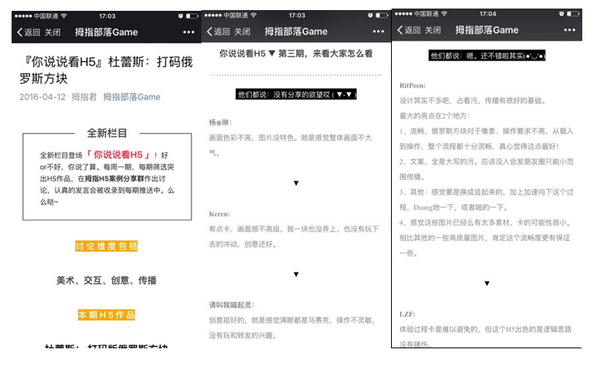Image resolution: width=600 pixels, height=366 pixels.
Task: Click the article title 『你说说看H5』杜蕾斯
Action: tap(106, 70)
